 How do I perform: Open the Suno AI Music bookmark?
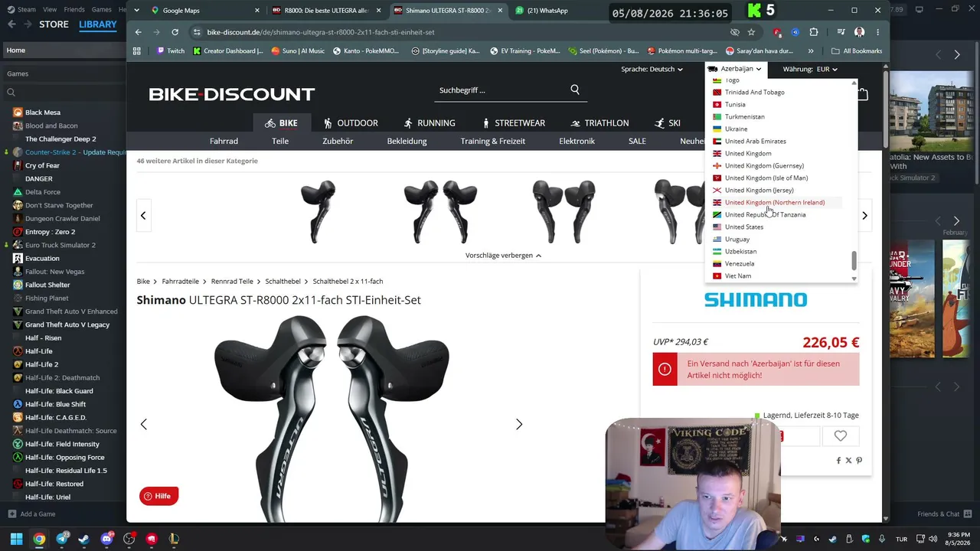click(x=298, y=51)
